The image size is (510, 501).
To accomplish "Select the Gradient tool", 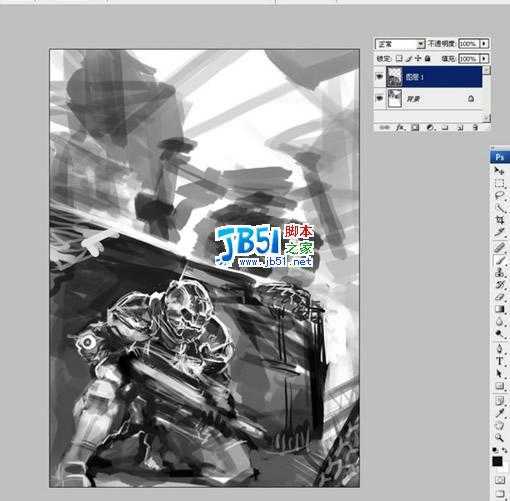I will [499, 309].
